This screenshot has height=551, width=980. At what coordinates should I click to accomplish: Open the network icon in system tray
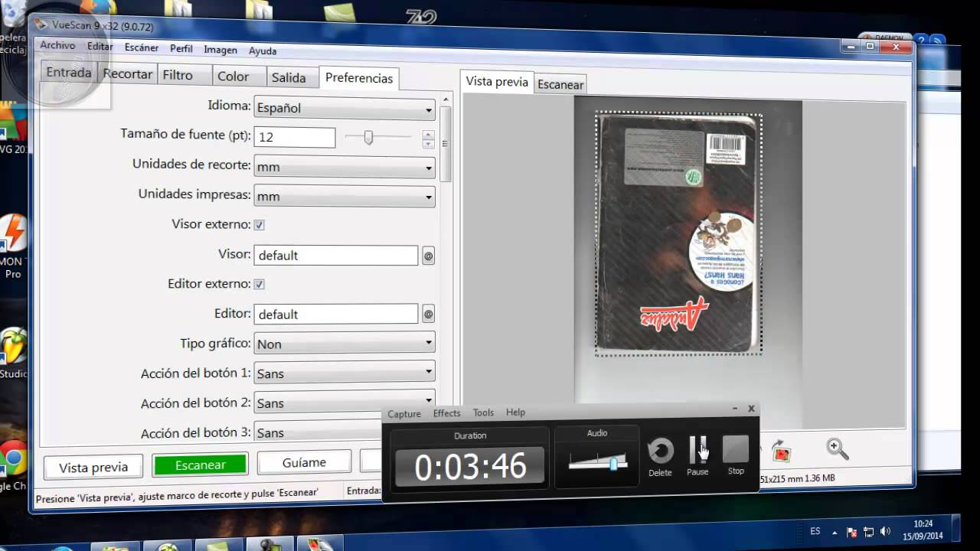(x=869, y=531)
